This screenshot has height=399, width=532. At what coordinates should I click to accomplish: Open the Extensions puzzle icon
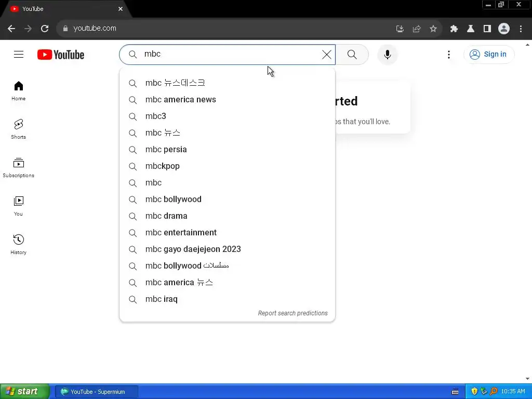454,29
